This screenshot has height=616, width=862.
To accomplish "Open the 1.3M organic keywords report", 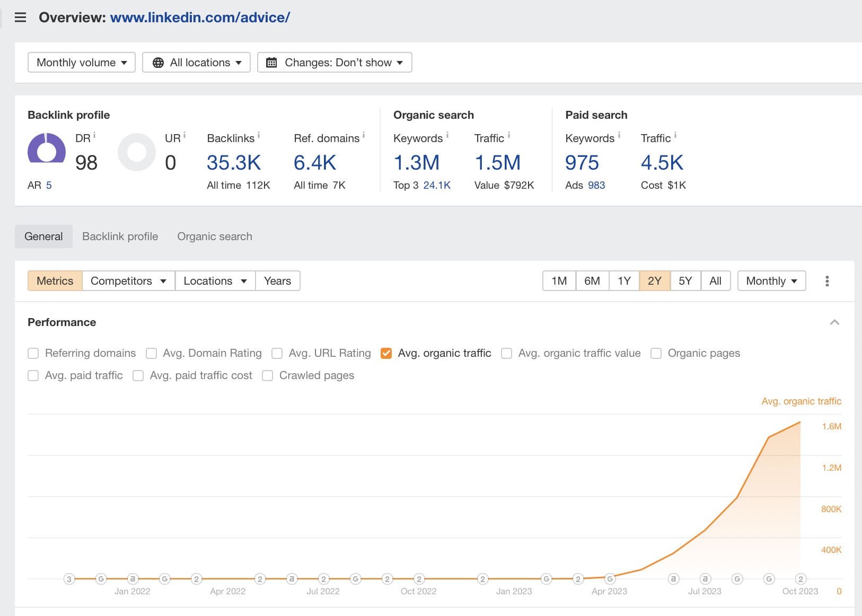I will (x=417, y=163).
